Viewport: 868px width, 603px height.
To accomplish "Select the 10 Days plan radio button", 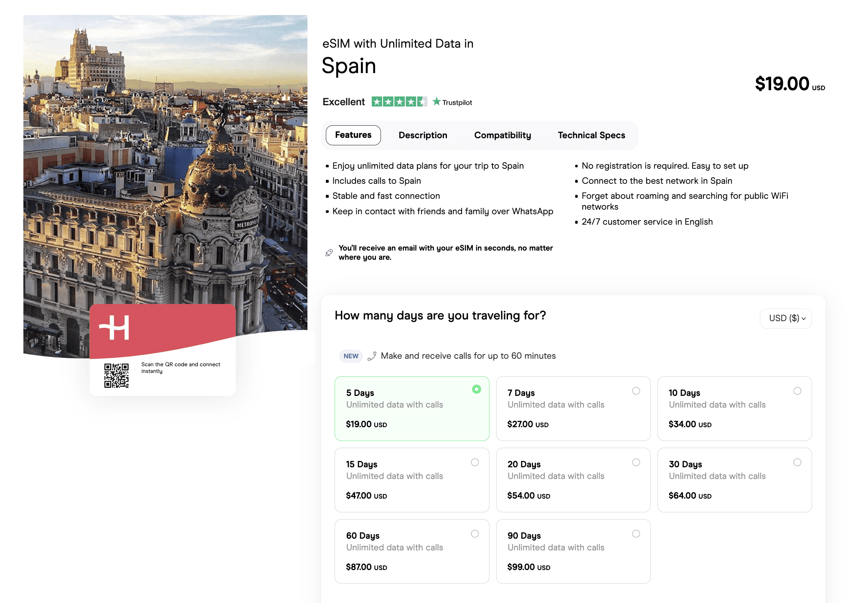I will [797, 391].
